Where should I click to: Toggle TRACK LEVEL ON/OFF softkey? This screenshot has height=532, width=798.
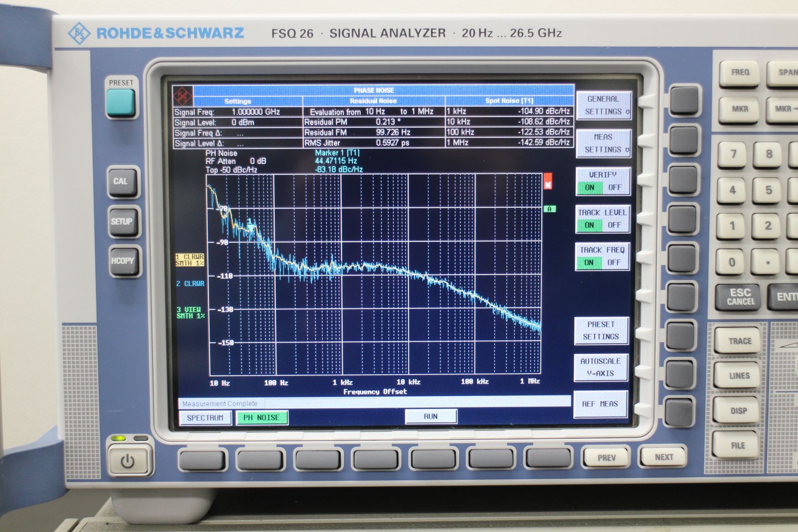[x=602, y=218]
